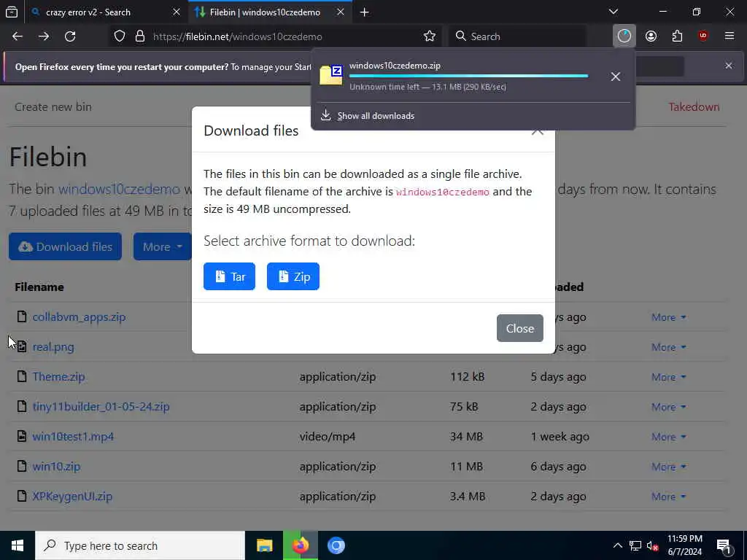
Task: Open the tiny11builder_01-05-24.zip link
Action: pos(101,407)
